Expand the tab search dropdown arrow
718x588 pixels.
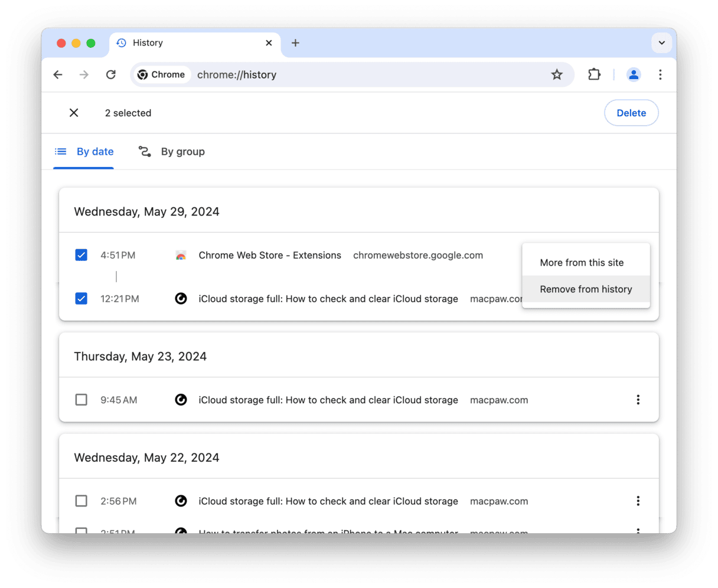661,43
